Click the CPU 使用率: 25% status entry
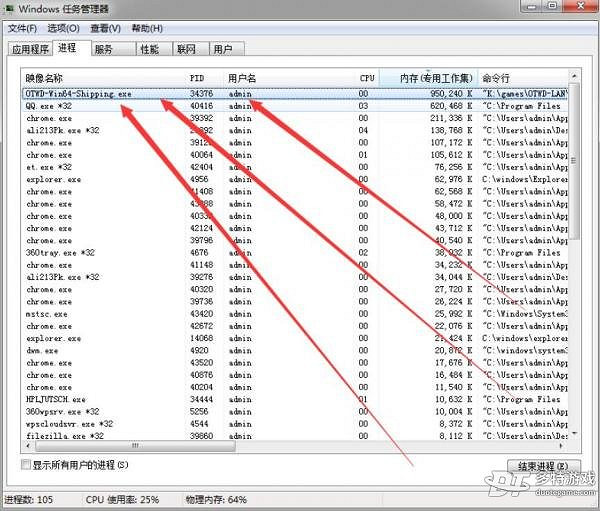 122,500
